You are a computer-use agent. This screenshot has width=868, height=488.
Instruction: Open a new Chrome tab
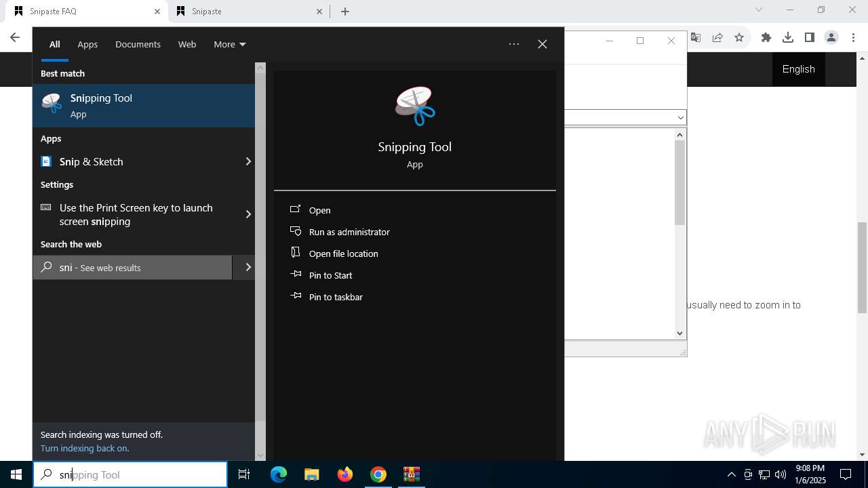coord(345,12)
